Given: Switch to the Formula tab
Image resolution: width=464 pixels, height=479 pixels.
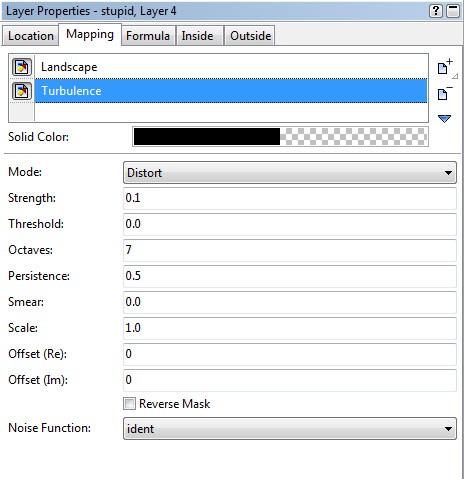Looking at the screenshot, I should (x=148, y=36).
